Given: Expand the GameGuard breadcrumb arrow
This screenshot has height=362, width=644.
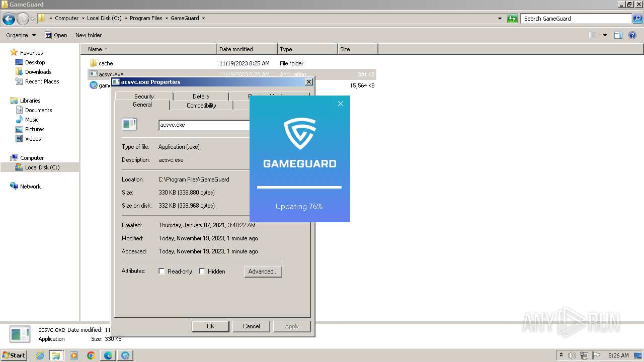Looking at the screenshot, I should [203, 18].
